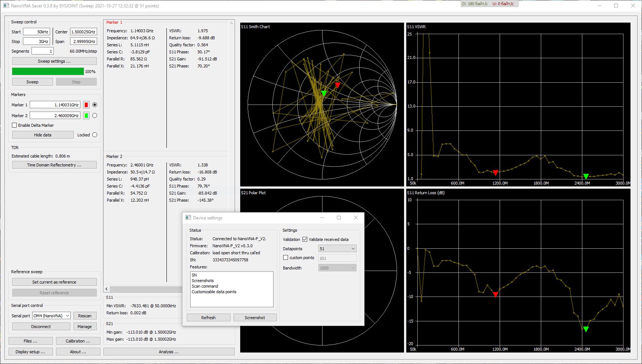
Task: Click the main window close button
Action: 633,6
